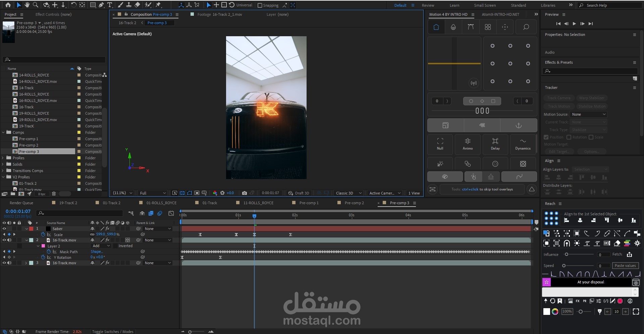Toggle Motion Blur enable for timeline
644x334 pixels.
point(160,213)
